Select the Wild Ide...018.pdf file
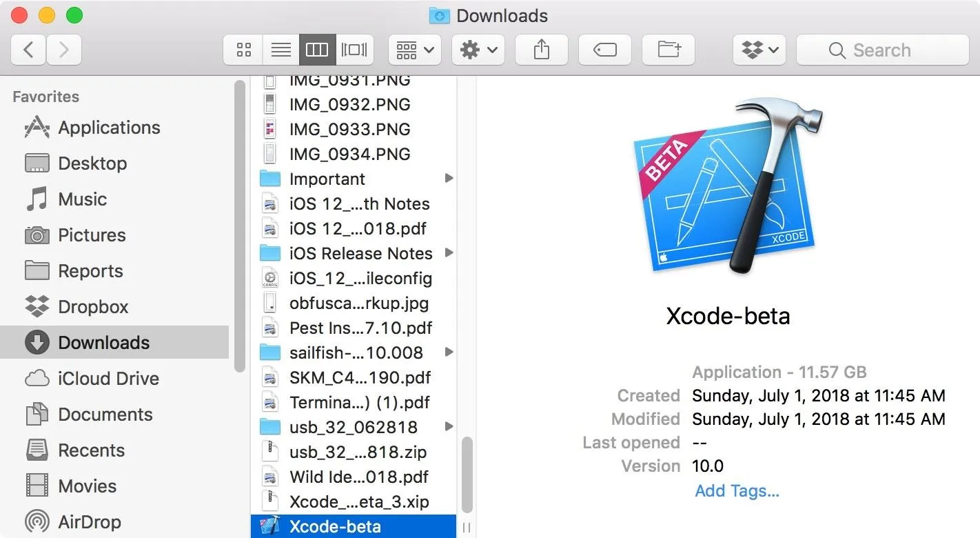Viewport: 980px width, 538px height. (354, 477)
